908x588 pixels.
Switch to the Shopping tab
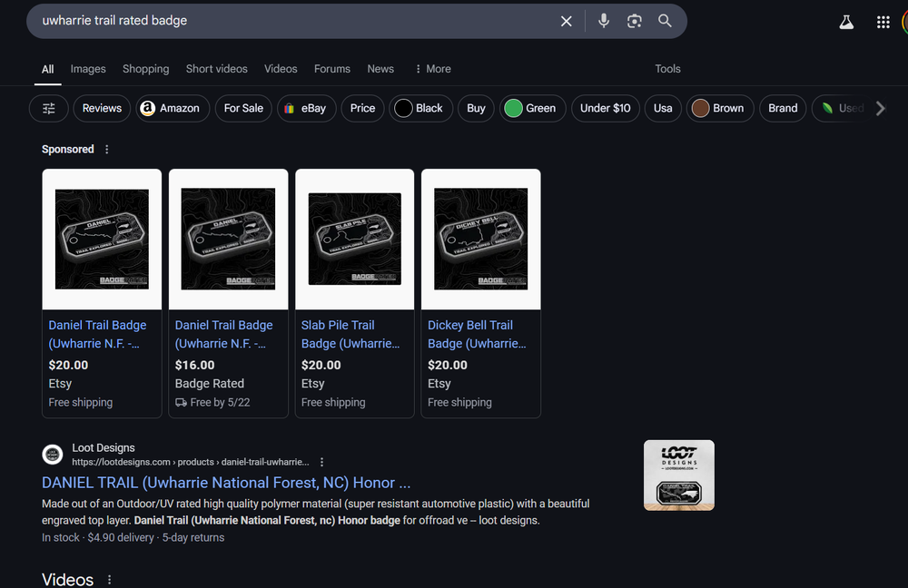146,69
